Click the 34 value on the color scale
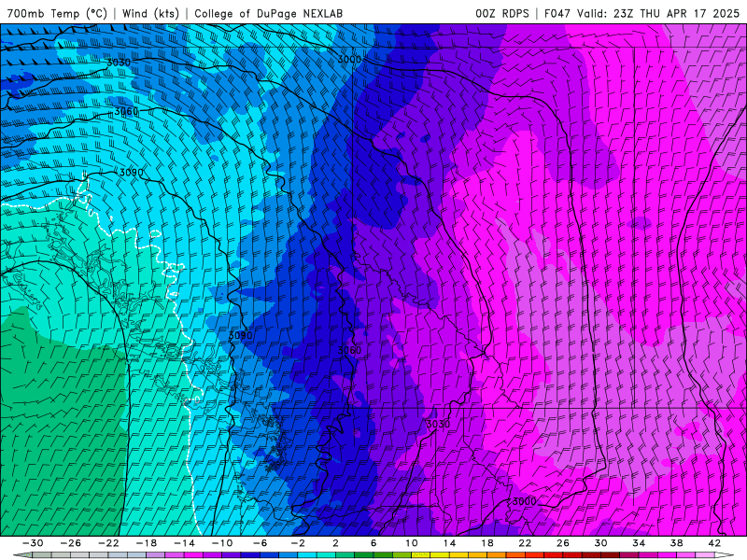 (639, 543)
